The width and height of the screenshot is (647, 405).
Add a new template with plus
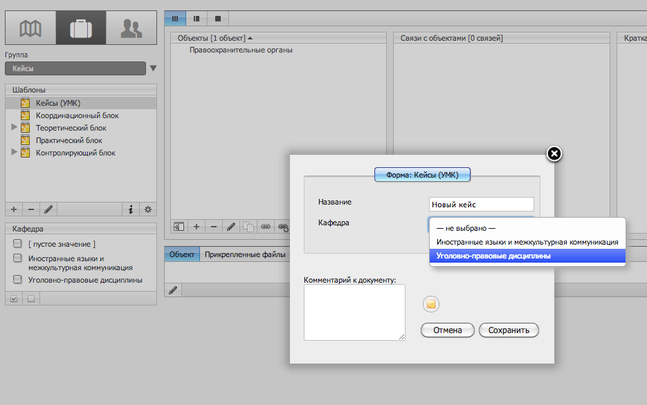[x=14, y=210]
